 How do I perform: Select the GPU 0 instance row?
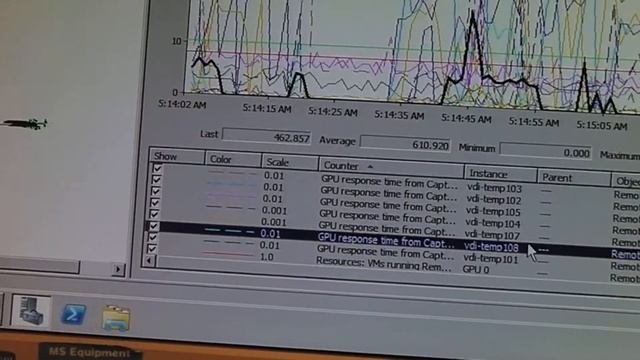tap(476, 269)
